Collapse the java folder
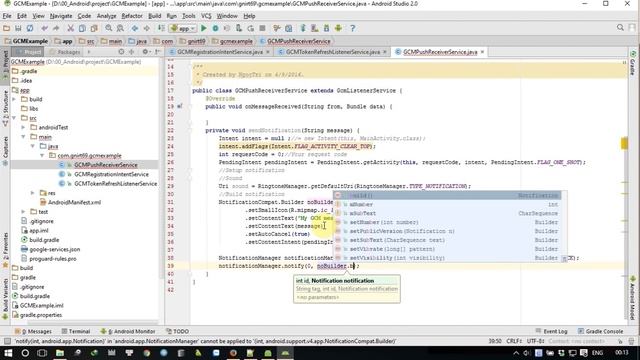640x360 pixels. 33,146
